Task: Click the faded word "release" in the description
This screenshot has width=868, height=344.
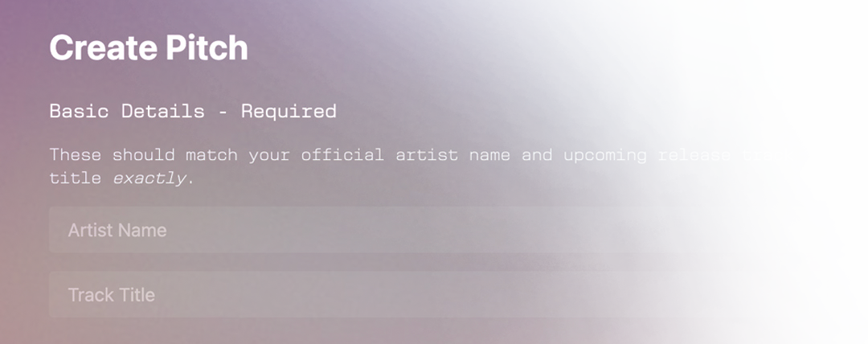Action: coord(694,154)
